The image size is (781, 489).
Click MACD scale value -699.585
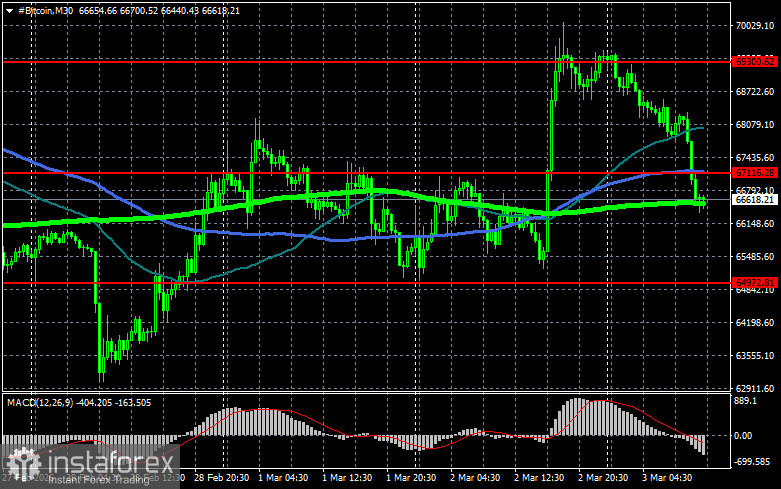tap(752, 462)
